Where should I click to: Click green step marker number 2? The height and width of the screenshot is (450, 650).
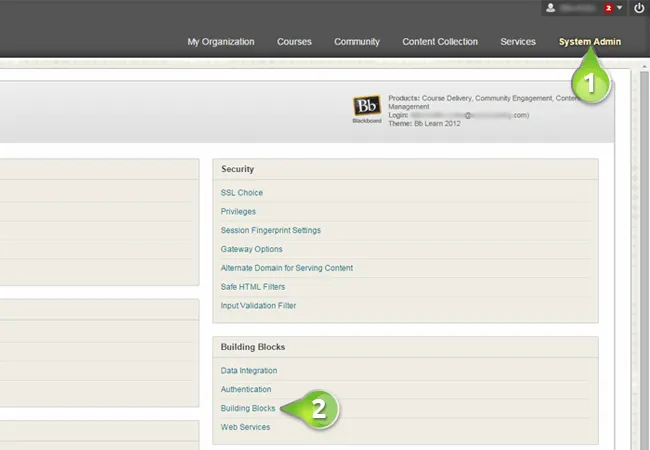click(x=316, y=408)
